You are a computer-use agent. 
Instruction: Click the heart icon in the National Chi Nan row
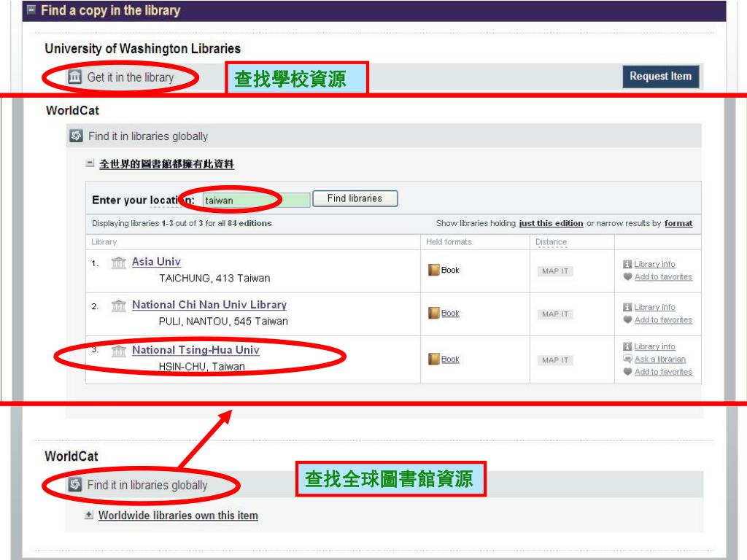(627, 320)
